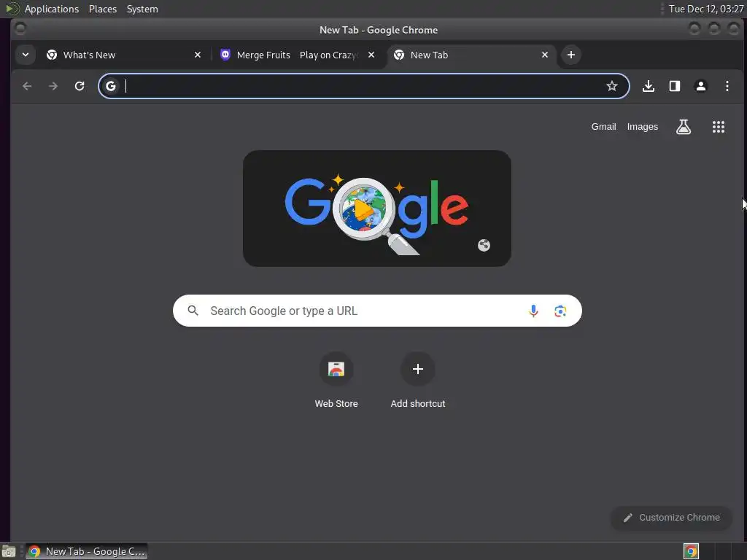The image size is (747, 560).
Task: Click the magnifier icon in search box
Action: click(x=193, y=311)
